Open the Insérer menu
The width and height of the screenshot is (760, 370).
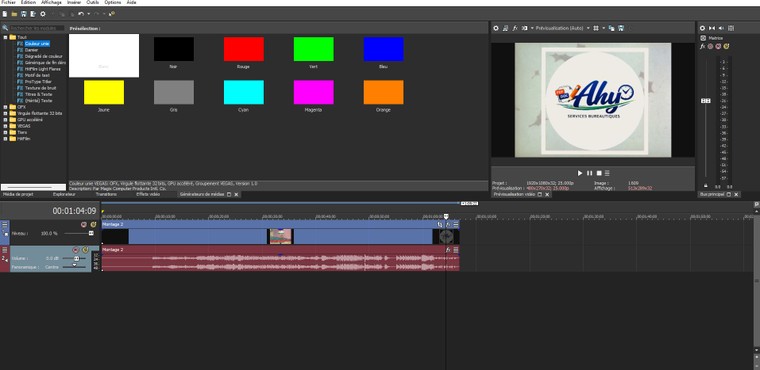click(x=74, y=2)
